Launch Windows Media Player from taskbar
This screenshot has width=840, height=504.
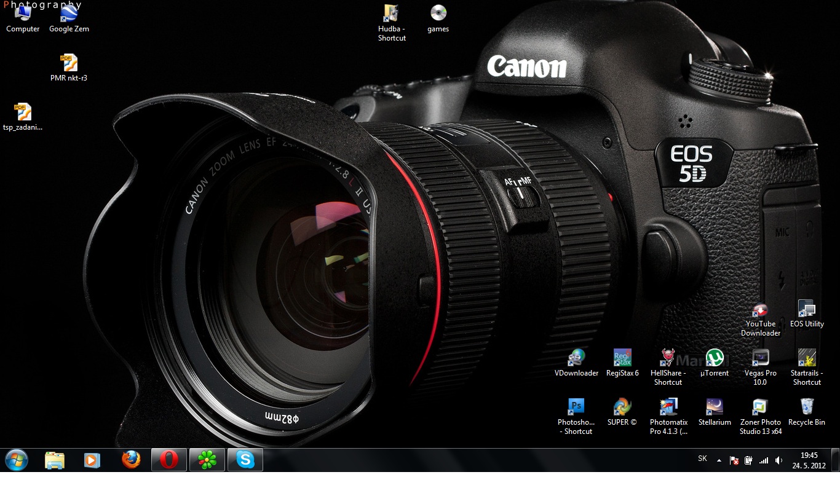pos(92,460)
